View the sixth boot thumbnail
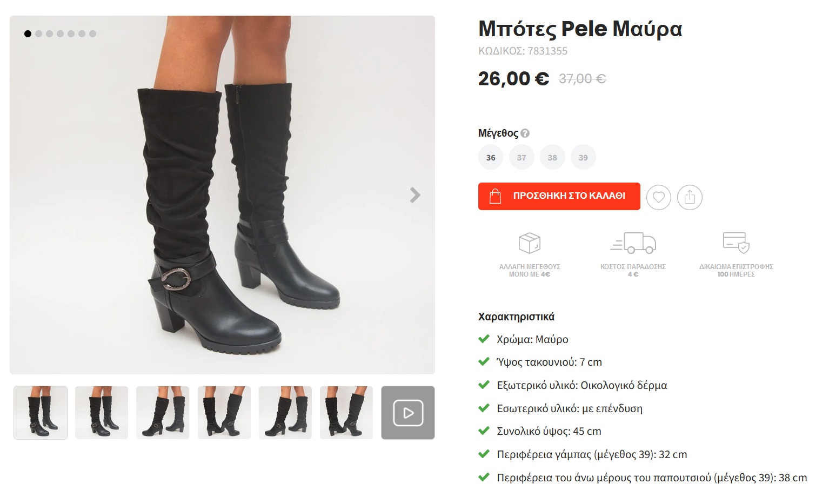Image resolution: width=829 pixels, height=504 pixels. 346,413
